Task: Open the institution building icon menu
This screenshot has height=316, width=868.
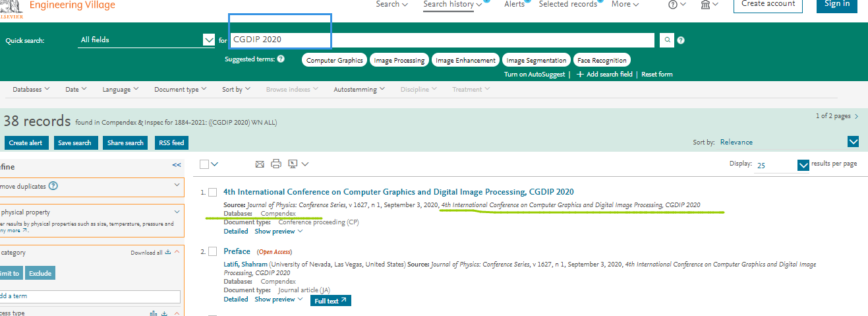Action: [705, 5]
